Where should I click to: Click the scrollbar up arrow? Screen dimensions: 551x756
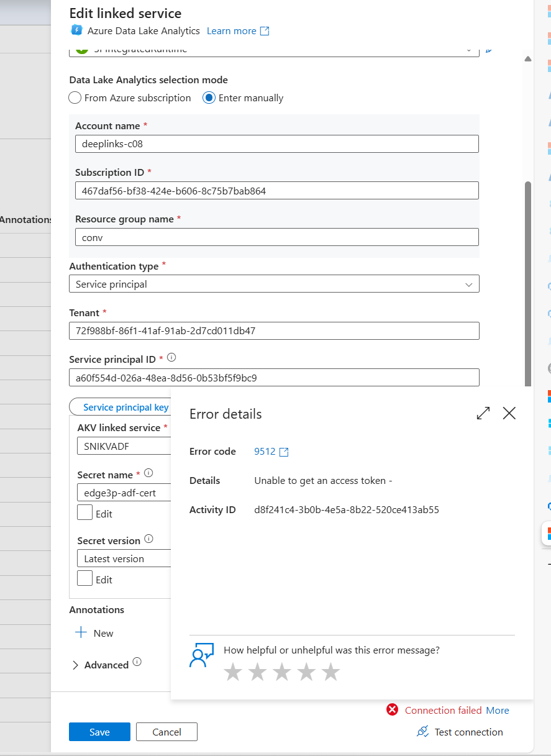[x=528, y=59]
